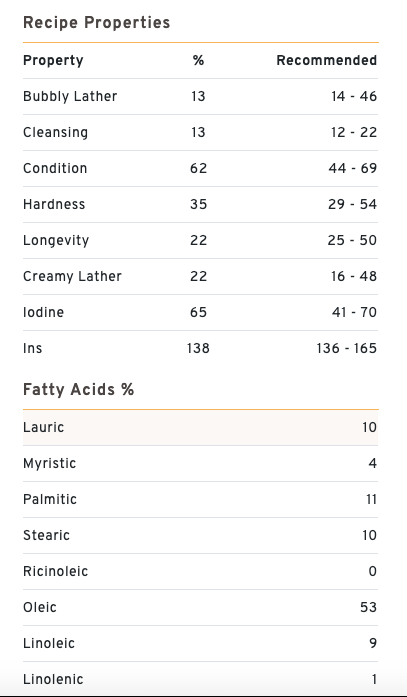Click the Hardness property label

(x=54, y=204)
